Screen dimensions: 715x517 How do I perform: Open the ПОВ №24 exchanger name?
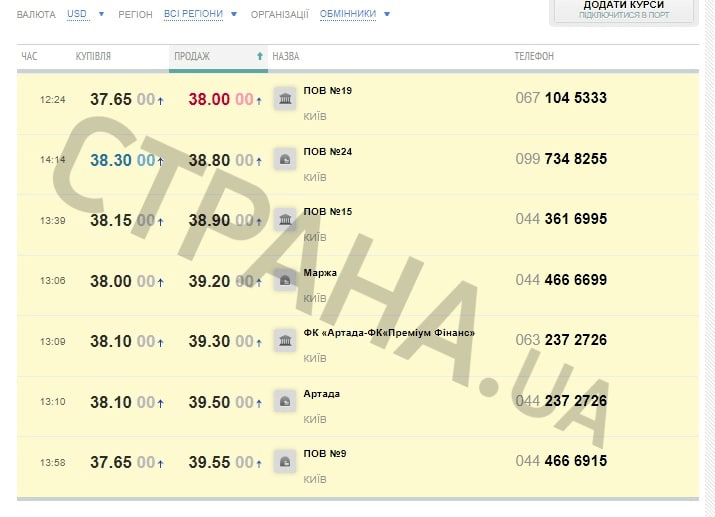(328, 152)
